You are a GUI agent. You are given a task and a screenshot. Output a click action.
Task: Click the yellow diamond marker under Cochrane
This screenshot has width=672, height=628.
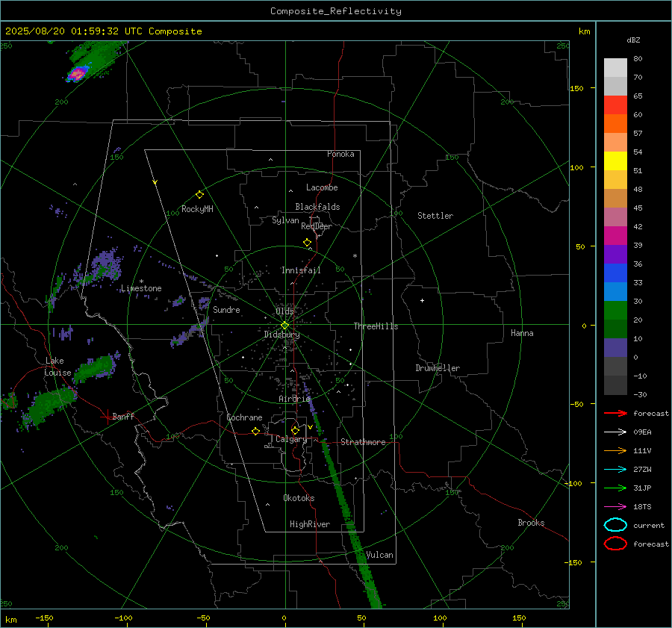[255, 431]
